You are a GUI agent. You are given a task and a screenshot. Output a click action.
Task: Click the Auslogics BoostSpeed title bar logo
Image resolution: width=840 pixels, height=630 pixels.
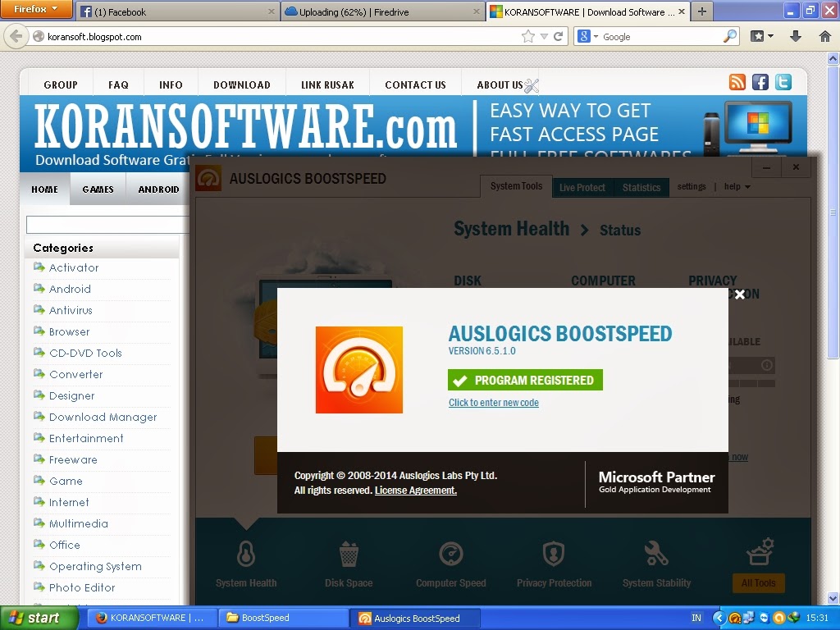pyautogui.click(x=208, y=178)
